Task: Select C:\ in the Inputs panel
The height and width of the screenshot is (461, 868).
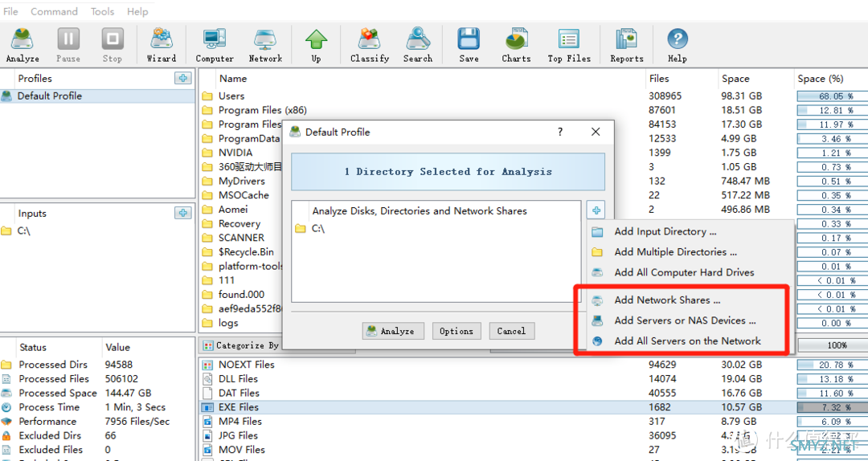Action: point(97,230)
